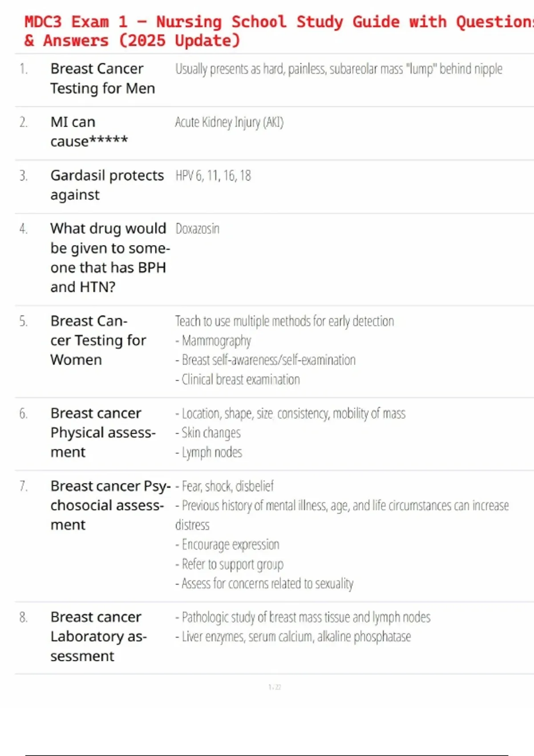Select the 'Breast Cancer Testing for Women' term

click(98, 340)
